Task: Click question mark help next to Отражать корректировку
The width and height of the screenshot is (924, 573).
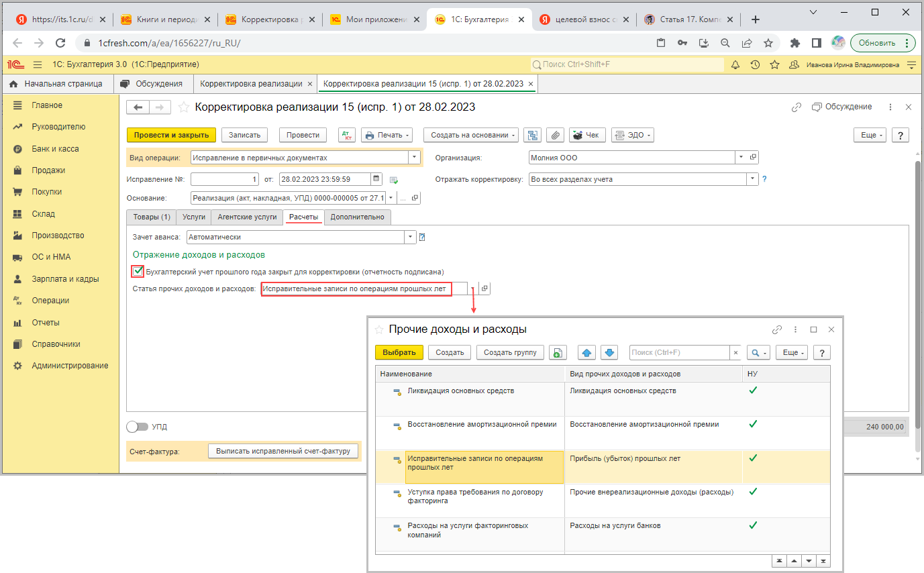Action: (764, 179)
